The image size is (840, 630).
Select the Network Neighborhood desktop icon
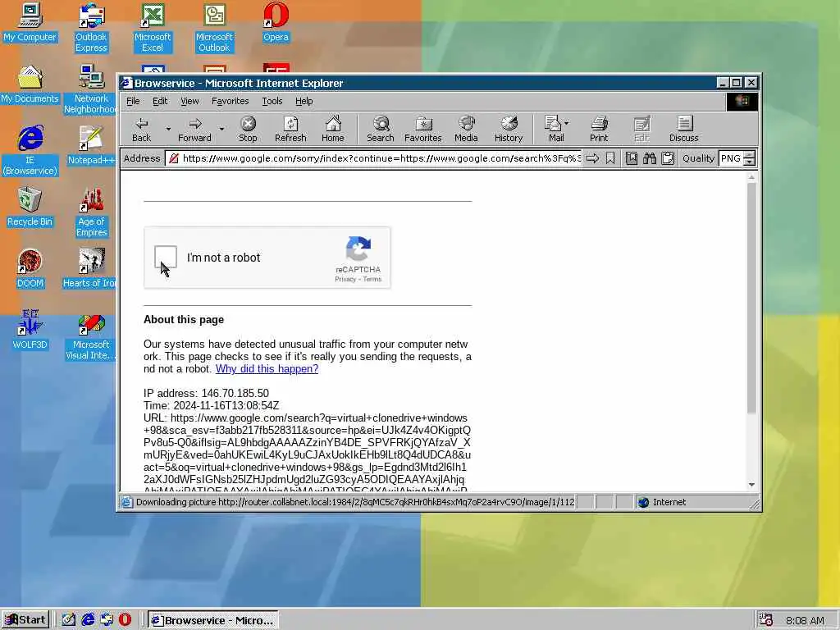[x=91, y=89]
